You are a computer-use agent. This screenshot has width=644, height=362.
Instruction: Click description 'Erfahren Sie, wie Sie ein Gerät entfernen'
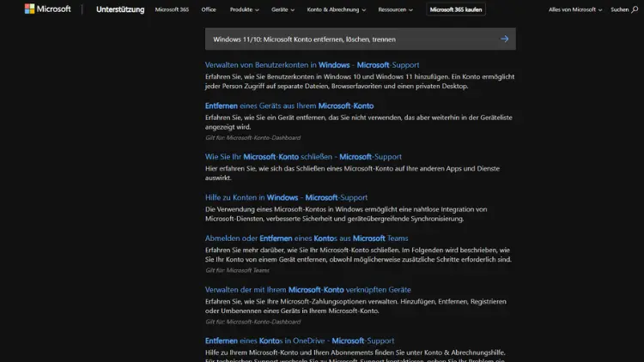click(x=359, y=123)
